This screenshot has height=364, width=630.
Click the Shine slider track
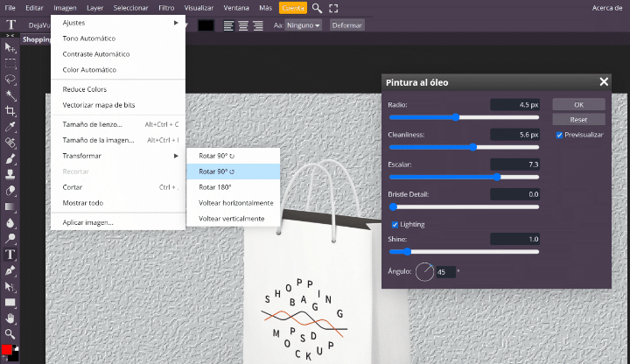(x=464, y=252)
